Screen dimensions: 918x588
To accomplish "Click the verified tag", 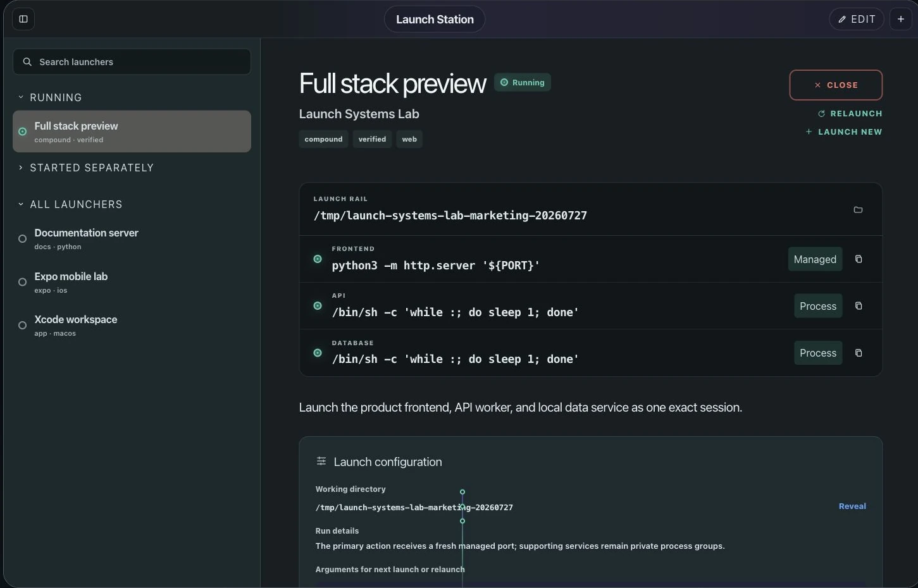I will [372, 139].
